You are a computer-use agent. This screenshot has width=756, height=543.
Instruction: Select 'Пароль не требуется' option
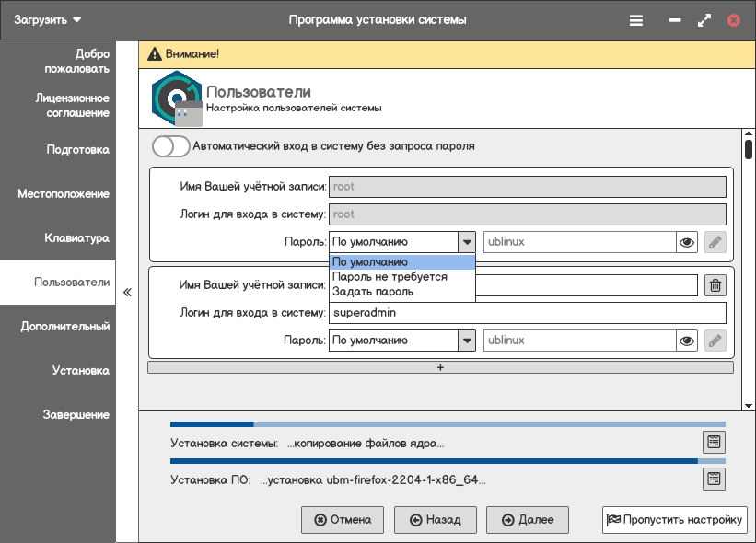click(390, 277)
